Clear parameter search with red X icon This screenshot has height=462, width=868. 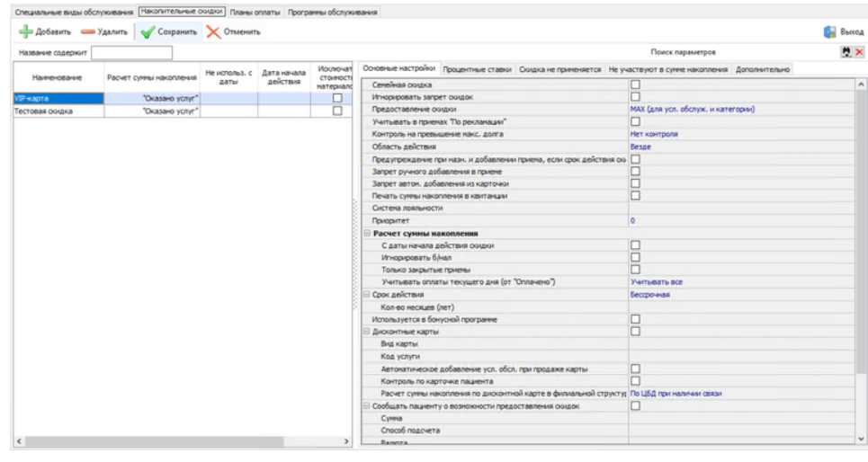click(x=859, y=52)
